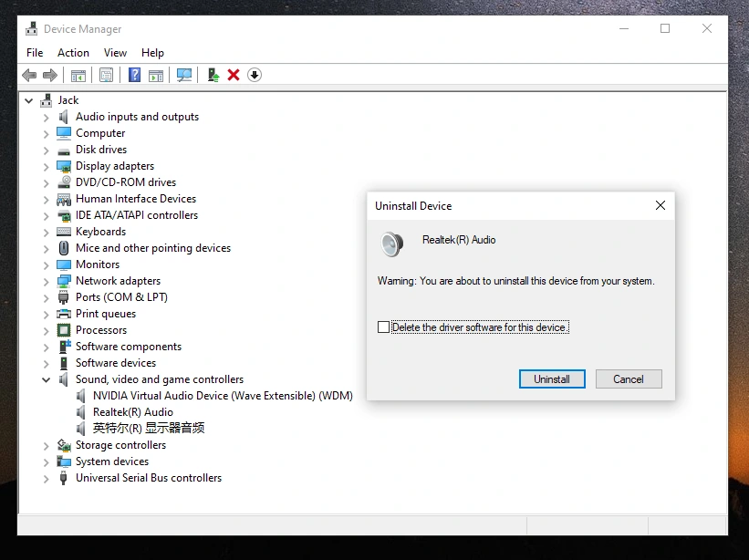Expand the Computer category
This screenshot has width=749, height=560.
(46, 134)
